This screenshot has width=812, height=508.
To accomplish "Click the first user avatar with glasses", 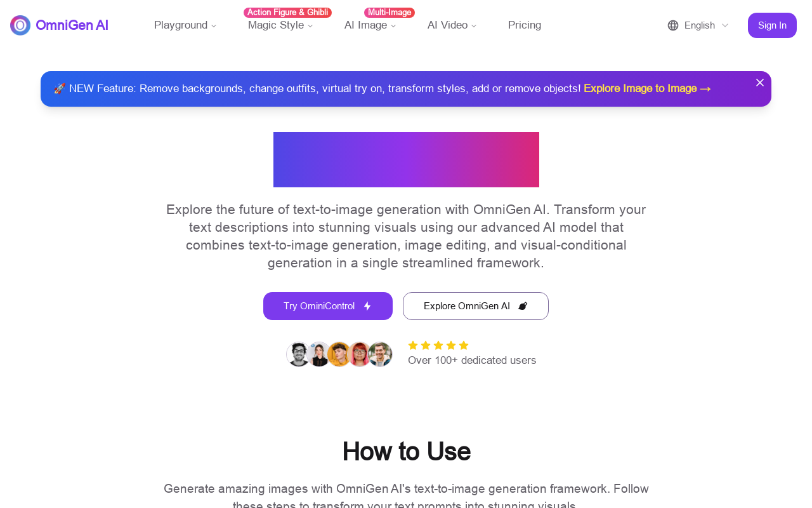I will [x=298, y=354].
